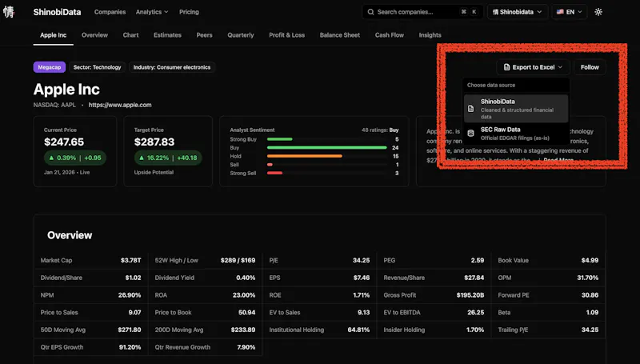Image resolution: width=640 pixels, height=364 pixels.
Task: Click the Market Cap $3.78T value
Action: (130, 260)
